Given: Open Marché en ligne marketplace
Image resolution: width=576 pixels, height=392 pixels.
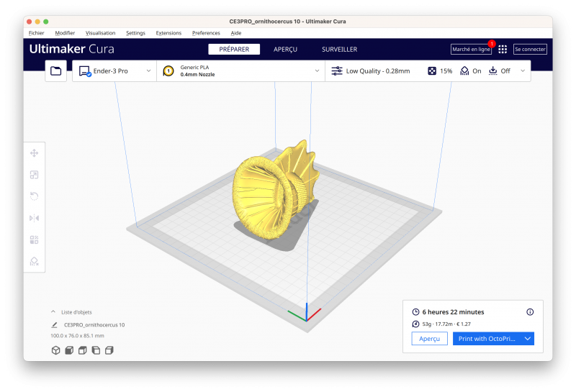Looking at the screenshot, I should pos(472,49).
